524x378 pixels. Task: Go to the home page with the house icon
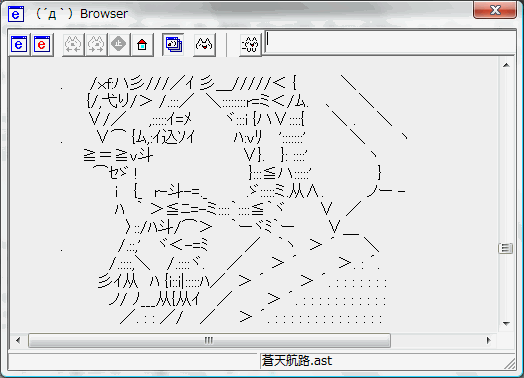[142, 44]
